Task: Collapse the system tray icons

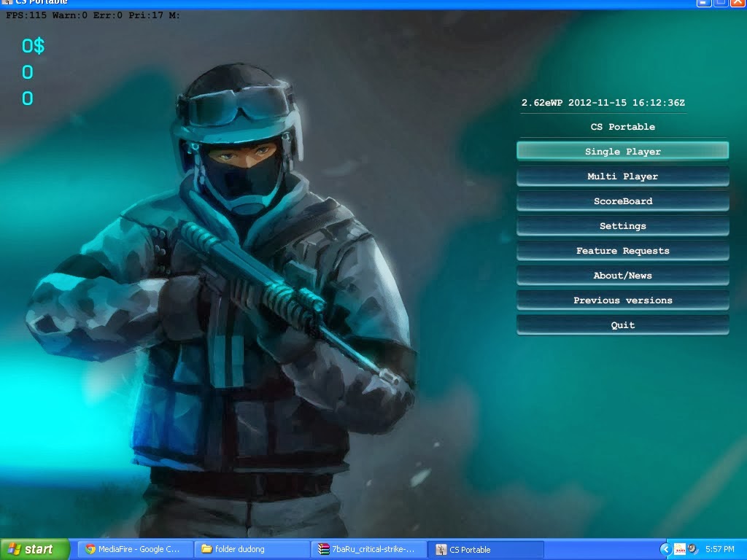Action: 666,549
